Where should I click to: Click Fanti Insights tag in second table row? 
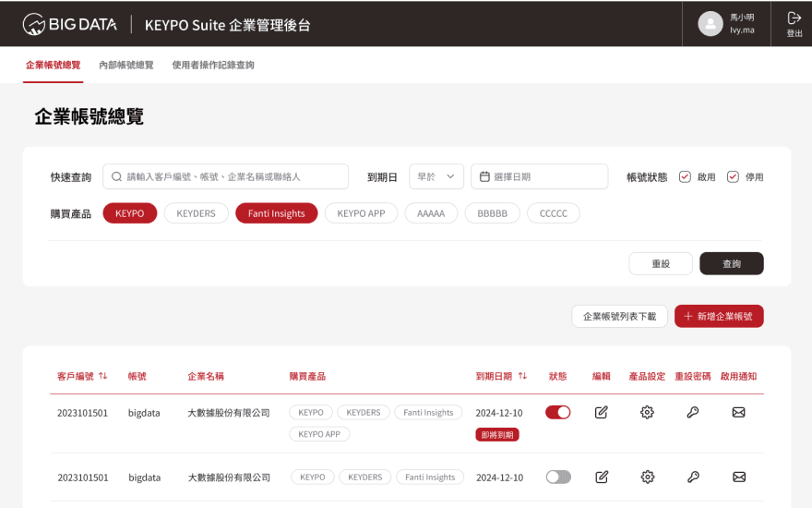[430, 477]
